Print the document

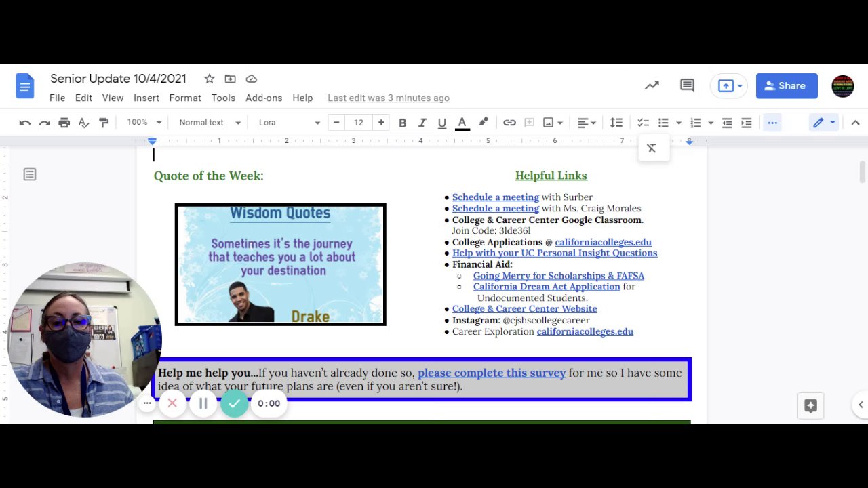click(x=64, y=123)
